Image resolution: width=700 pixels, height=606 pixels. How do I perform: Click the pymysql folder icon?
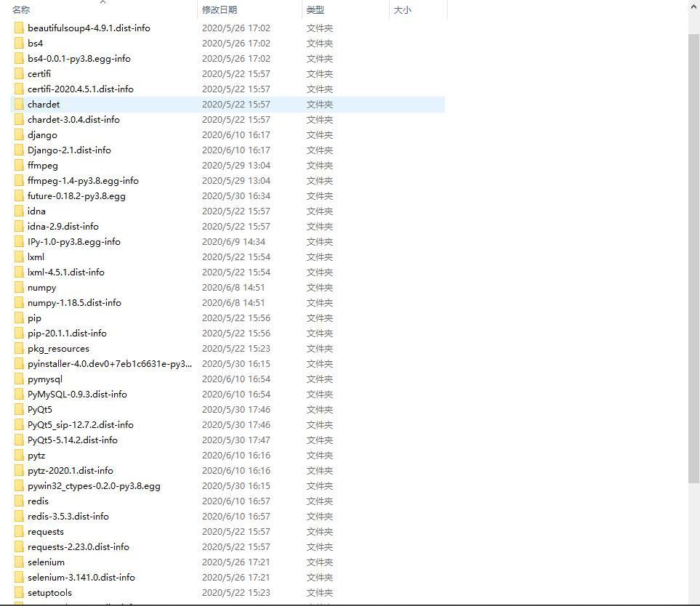19,379
